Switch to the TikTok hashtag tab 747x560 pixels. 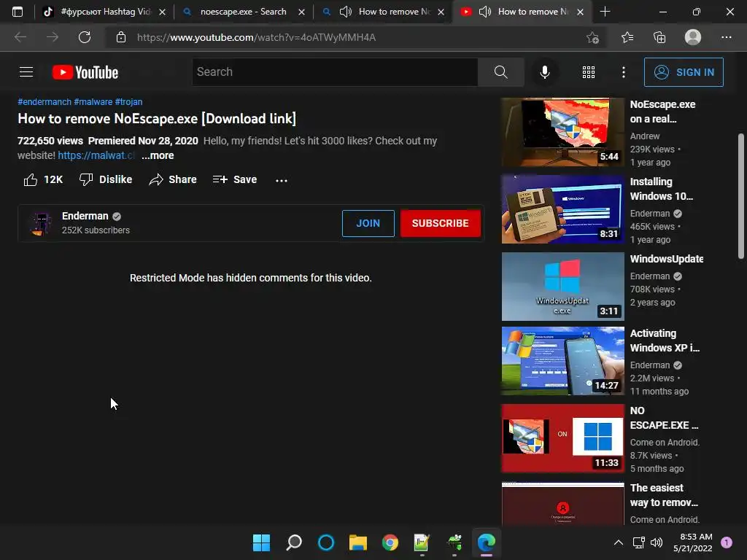pyautogui.click(x=104, y=12)
